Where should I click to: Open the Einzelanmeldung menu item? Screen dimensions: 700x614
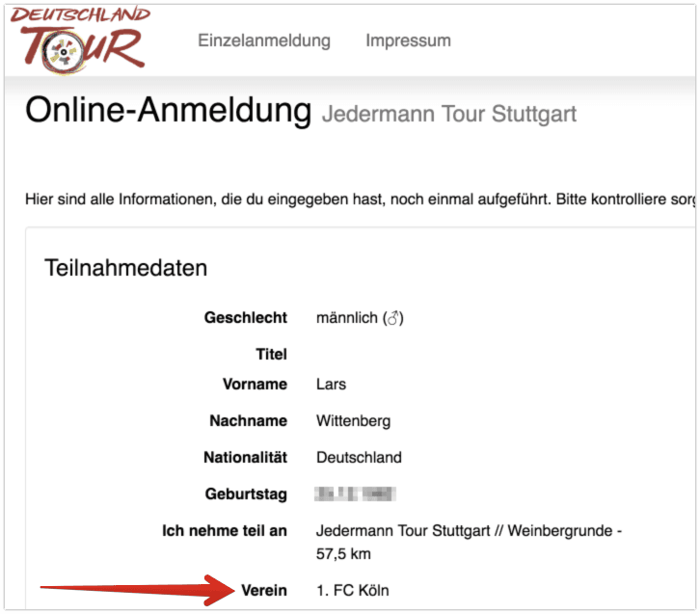tap(264, 40)
